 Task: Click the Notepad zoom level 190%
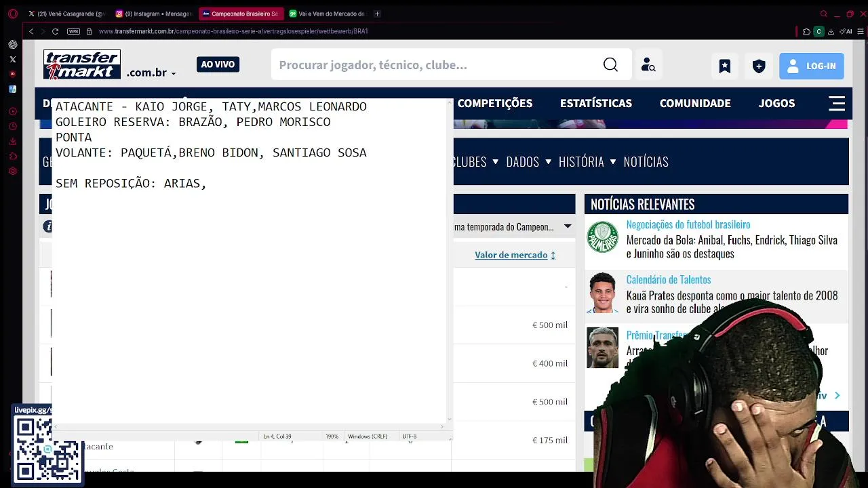click(x=332, y=436)
